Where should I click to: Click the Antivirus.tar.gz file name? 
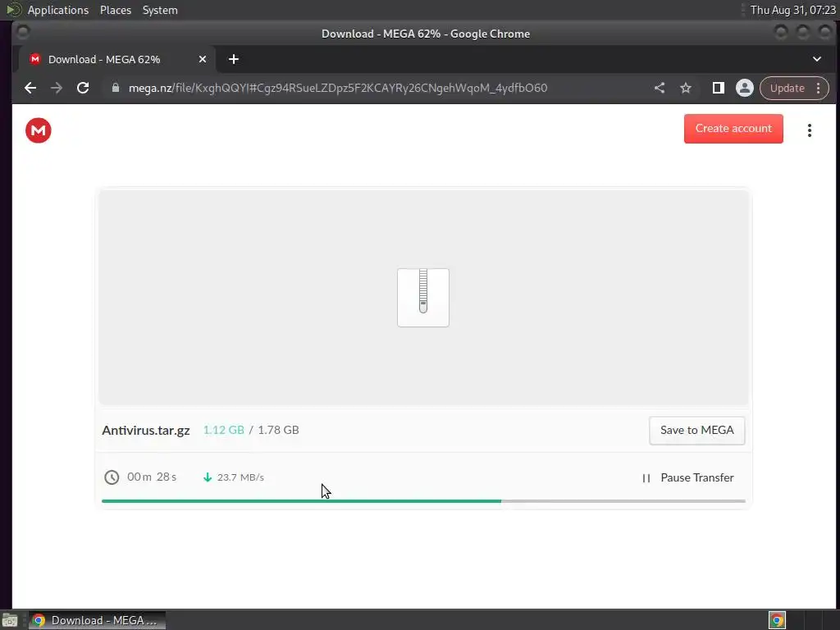(x=146, y=430)
